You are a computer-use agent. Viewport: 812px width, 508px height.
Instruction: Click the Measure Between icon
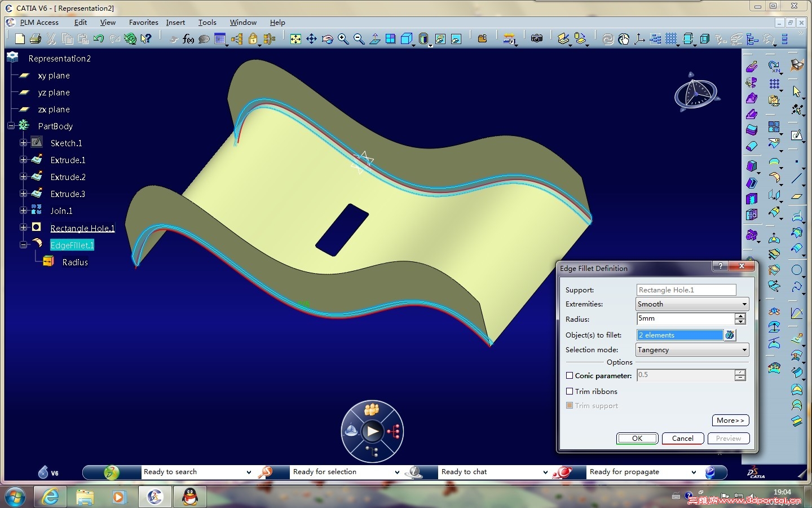509,38
